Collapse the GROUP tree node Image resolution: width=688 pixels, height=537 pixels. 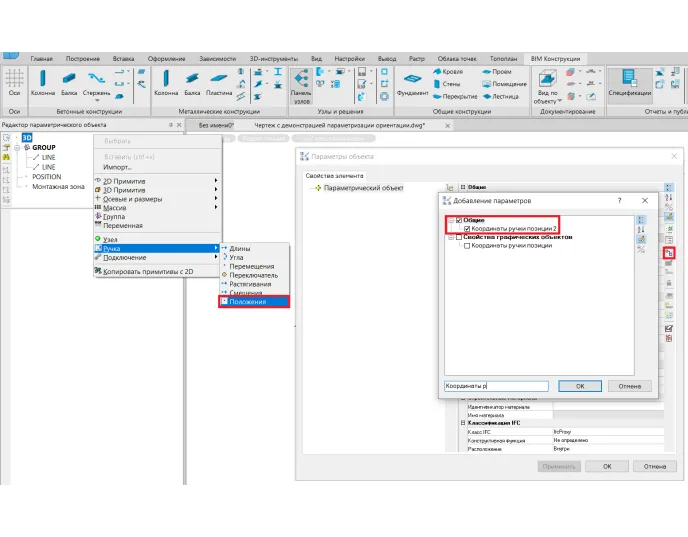coord(17,148)
